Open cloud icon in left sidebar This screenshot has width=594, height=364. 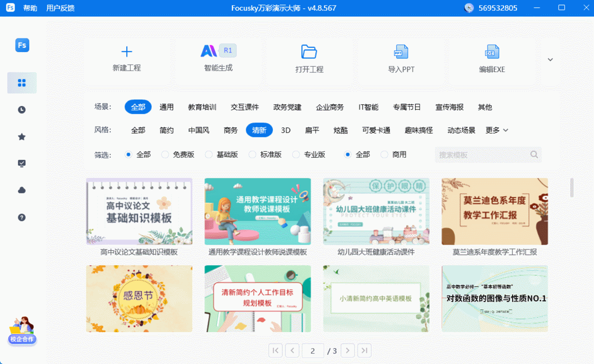[22, 190]
